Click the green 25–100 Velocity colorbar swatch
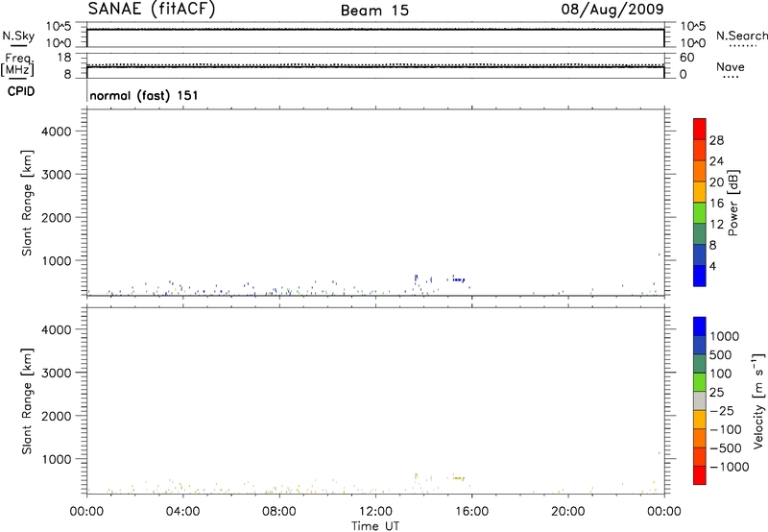Screen dimensions: 768x532 [700, 382]
